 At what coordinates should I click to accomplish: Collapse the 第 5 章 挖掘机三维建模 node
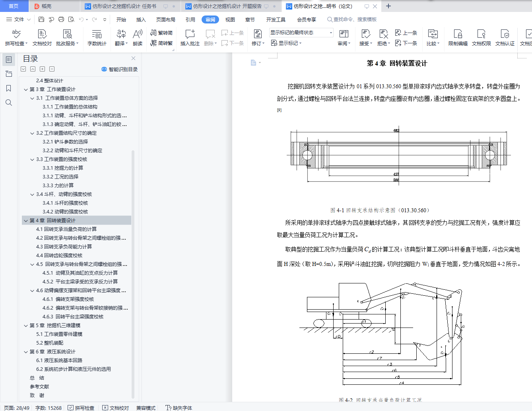click(x=26, y=326)
